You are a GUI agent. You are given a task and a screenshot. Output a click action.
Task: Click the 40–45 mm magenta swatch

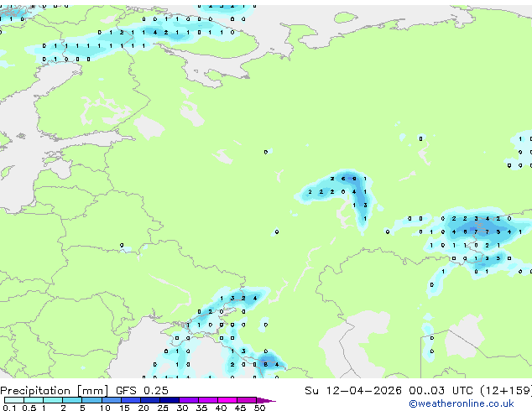point(227,400)
